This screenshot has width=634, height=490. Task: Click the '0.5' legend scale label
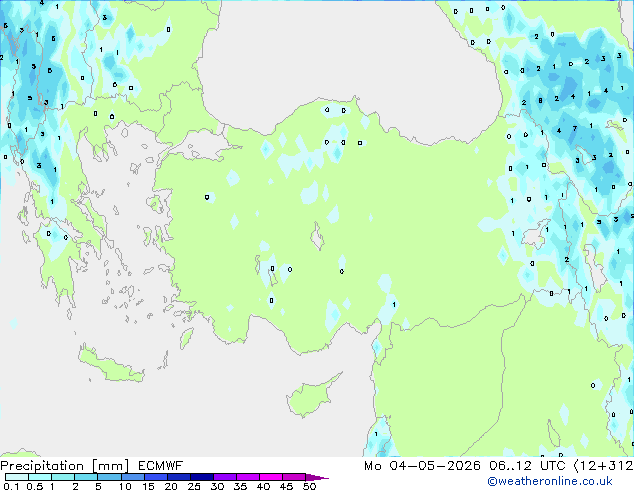coord(35,486)
